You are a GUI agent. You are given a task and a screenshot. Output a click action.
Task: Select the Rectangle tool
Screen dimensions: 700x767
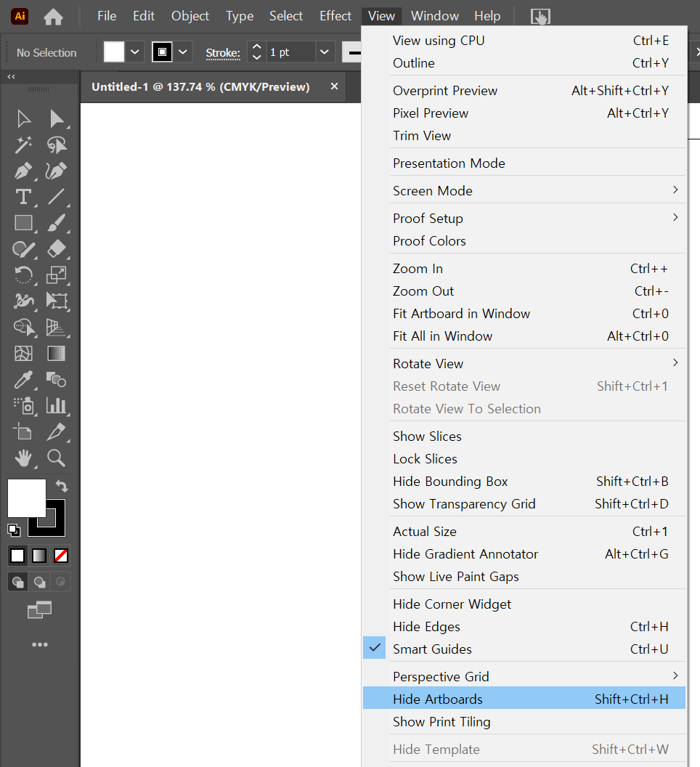[23, 223]
